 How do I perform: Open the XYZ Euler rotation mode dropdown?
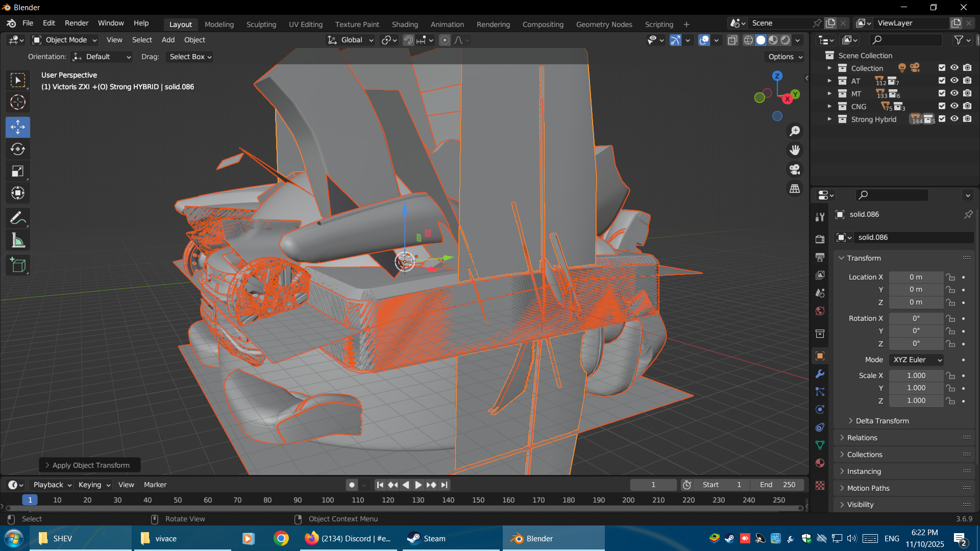click(916, 360)
